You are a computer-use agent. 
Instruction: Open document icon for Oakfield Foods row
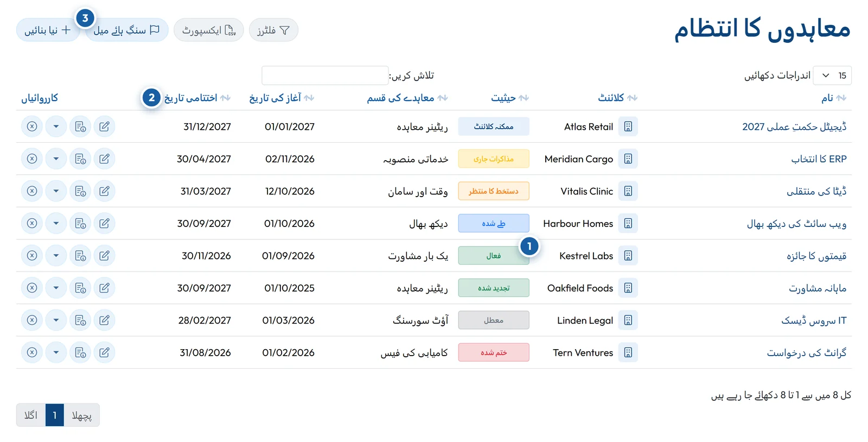click(x=80, y=288)
